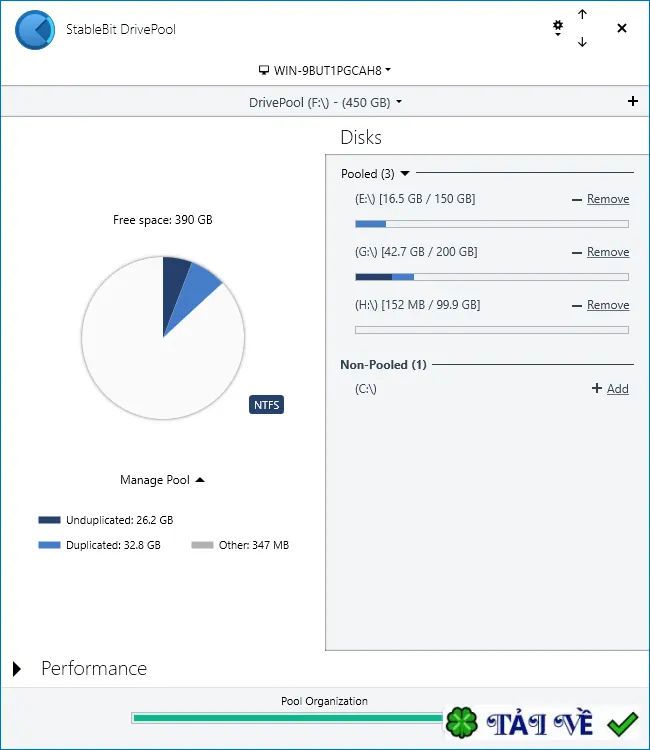The width and height of the screenshot is (650, 750).
Task: Click the StableBit DrivePool logo
Action: [x=35, y=30]
